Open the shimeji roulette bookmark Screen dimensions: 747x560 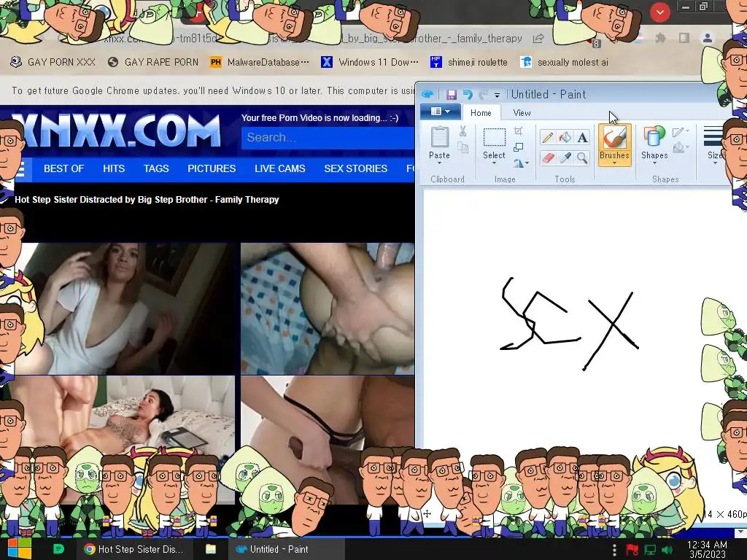click(x=468, y=62)
